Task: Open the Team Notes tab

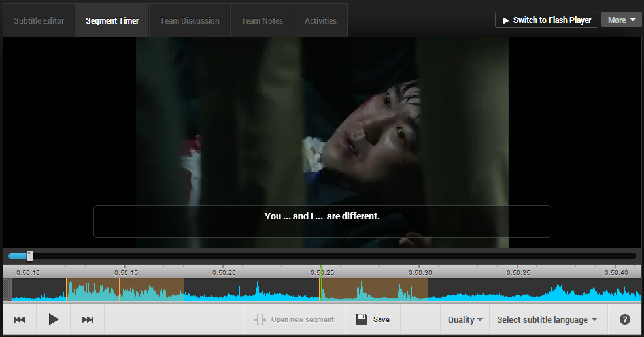Action: point(262,20)
